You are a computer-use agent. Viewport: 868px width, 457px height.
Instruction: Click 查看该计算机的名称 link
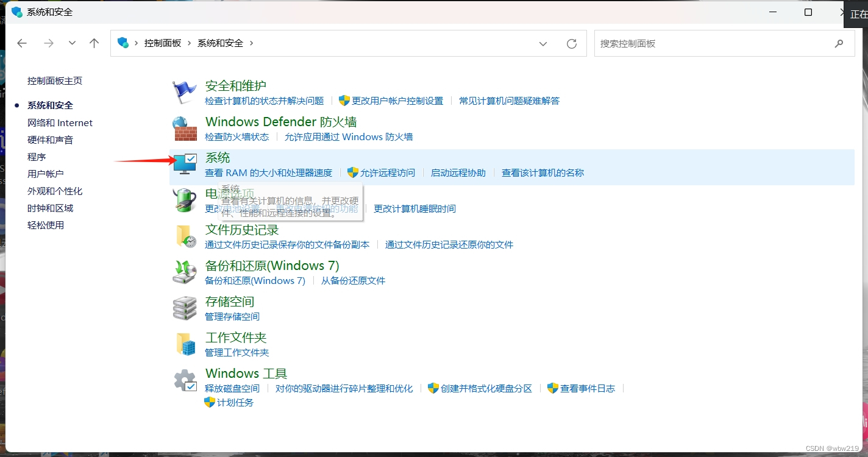tap(542, 172)
